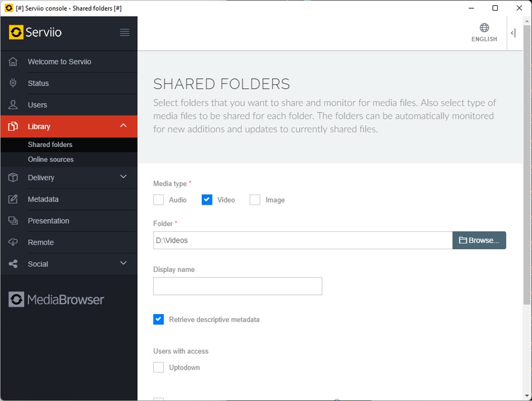The height and width of the screenshot is (401, 532).
Task: Expand the Delivery section chevron
Action: 123,177
